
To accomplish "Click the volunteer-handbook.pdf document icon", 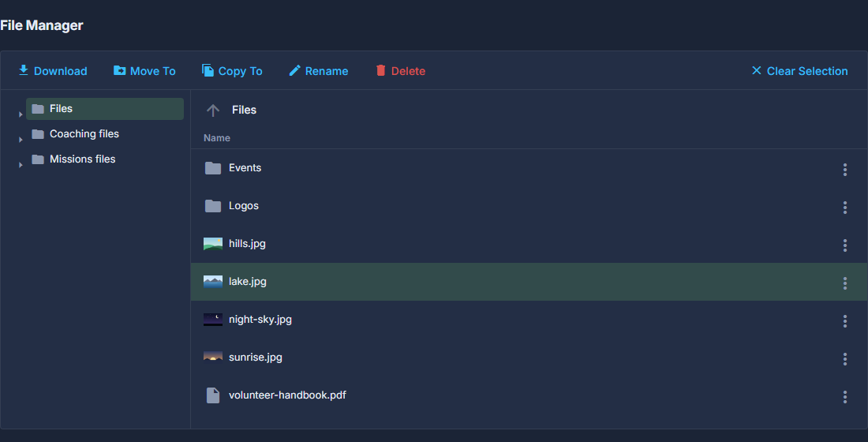I will 213,395.
